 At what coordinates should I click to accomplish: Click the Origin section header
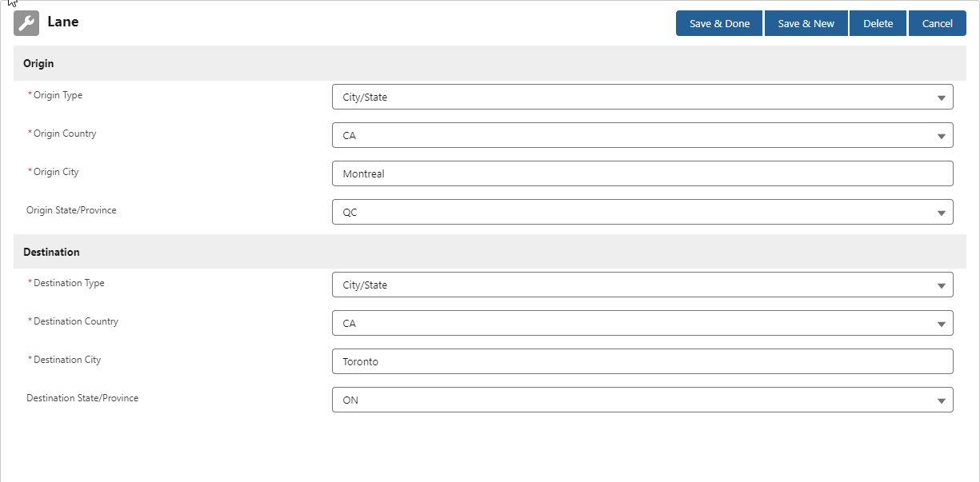[x=490, y=63]
